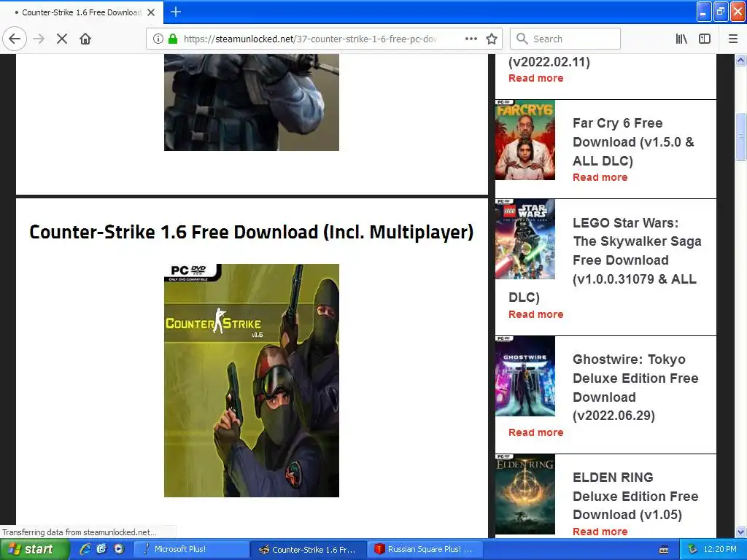Click the green secure padlock icon

pos(173,39)
